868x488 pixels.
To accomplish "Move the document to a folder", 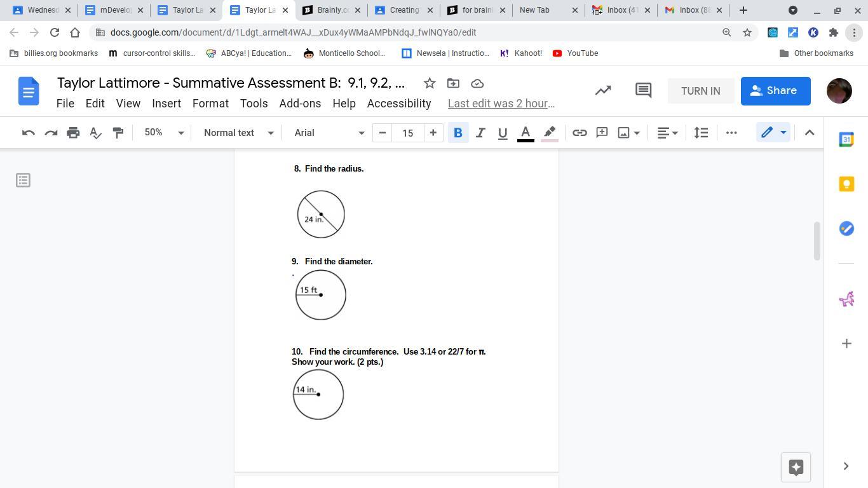I will 453,83.
